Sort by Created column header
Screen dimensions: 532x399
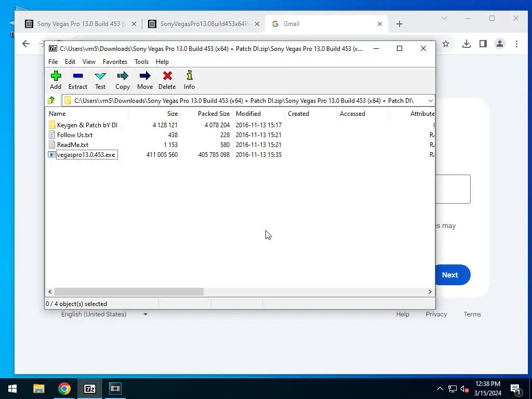(311, 114)
